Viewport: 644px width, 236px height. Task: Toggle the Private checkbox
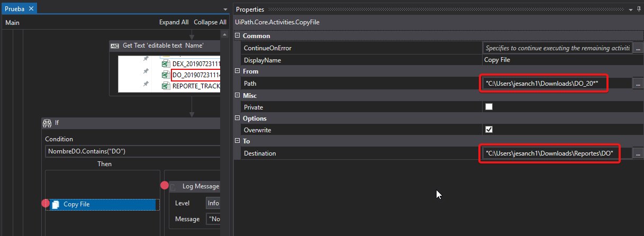point(489,107)
